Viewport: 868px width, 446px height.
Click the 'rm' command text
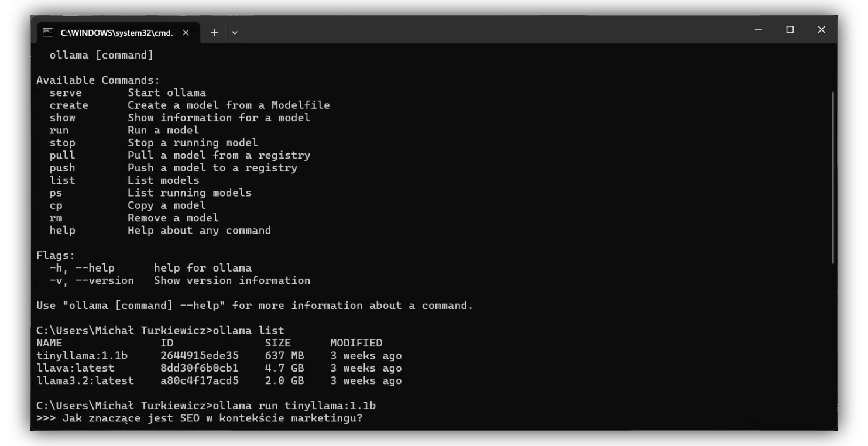(56, 218)
